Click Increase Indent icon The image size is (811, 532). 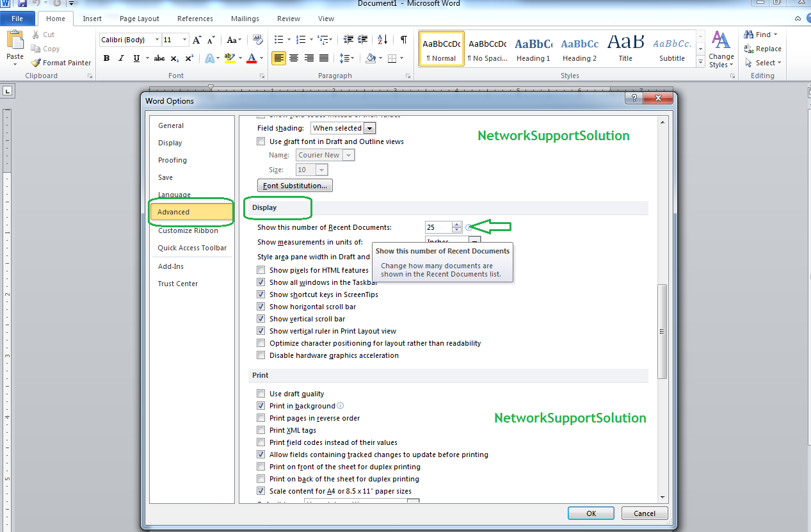pyautogui.click(x=362, y=40)
